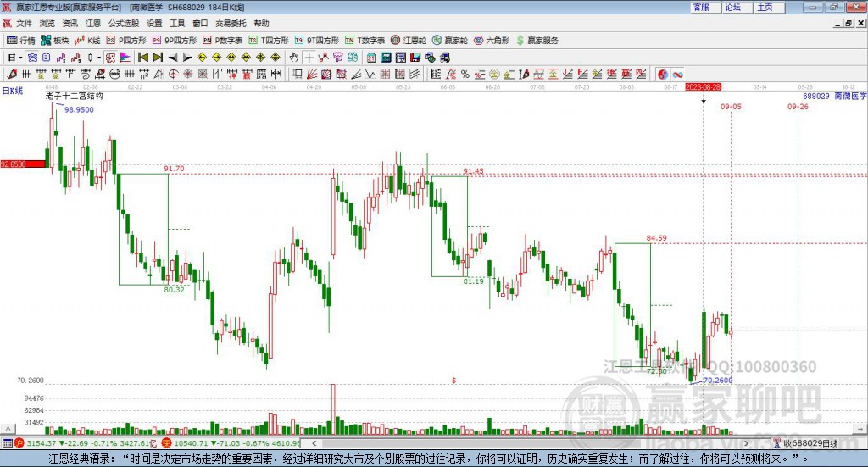This screenshot has width=868, height=467.
Task: Click the highlighted 2023-08-28 date marker
Action: click(703, 86)
